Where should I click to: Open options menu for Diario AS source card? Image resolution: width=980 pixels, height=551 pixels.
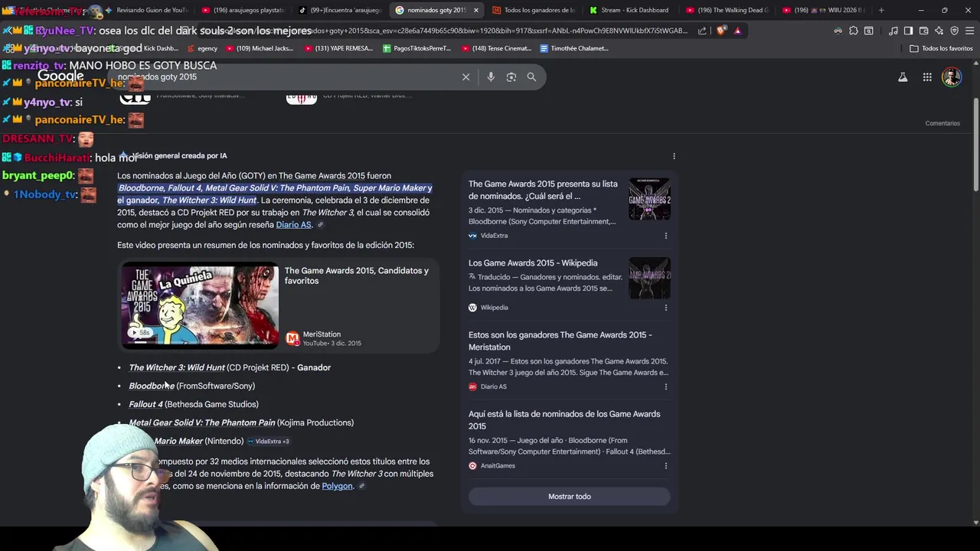[x=665, y=386]
